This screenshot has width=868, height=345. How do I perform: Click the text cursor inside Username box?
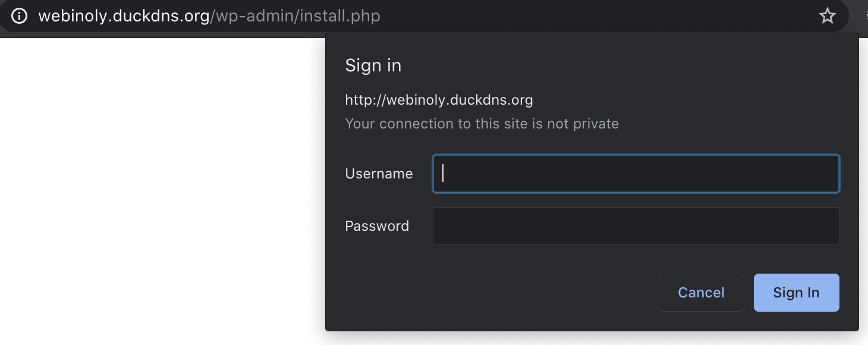[x=443, y=174]
